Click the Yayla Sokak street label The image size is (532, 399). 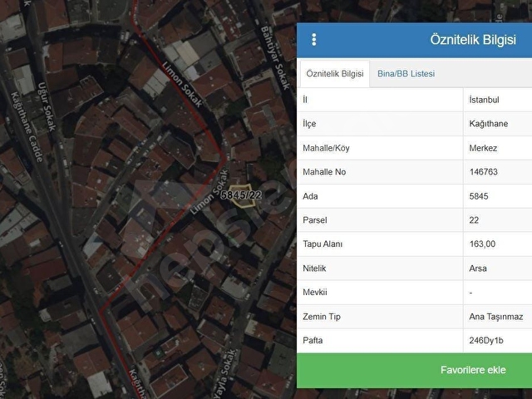224,374
